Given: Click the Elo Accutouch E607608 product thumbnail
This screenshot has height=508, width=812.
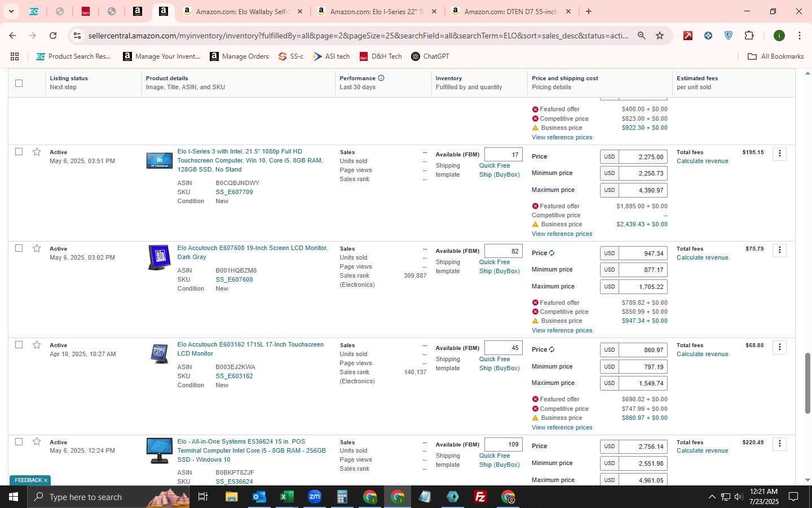Looking at the screenshot, I should (159, 257).
